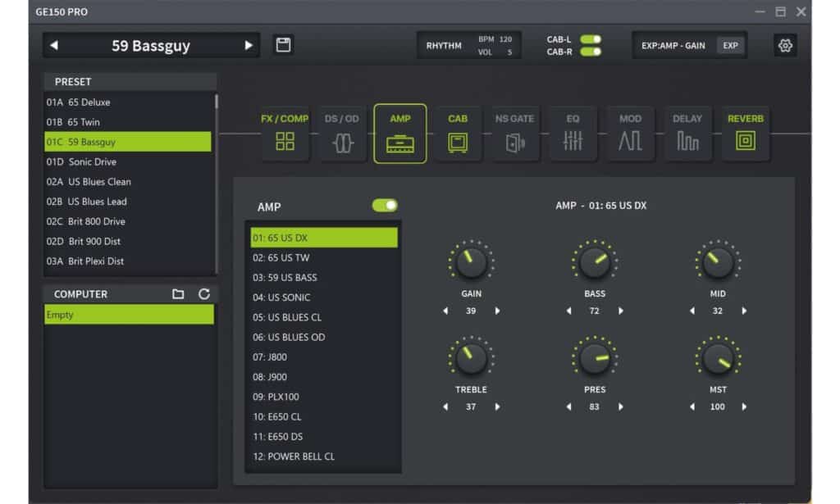Increase the BASS value
Viewport: 840px width, 504px height.
(620, 311)
